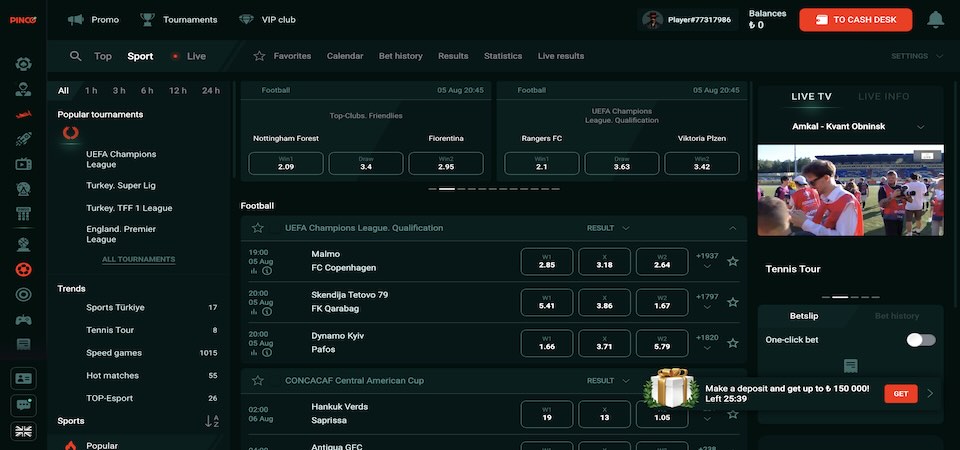Bet Draw 3.4 on Nottingham Forest match
This screenshot has width=960, height=450.
click(x=366, y=163)
